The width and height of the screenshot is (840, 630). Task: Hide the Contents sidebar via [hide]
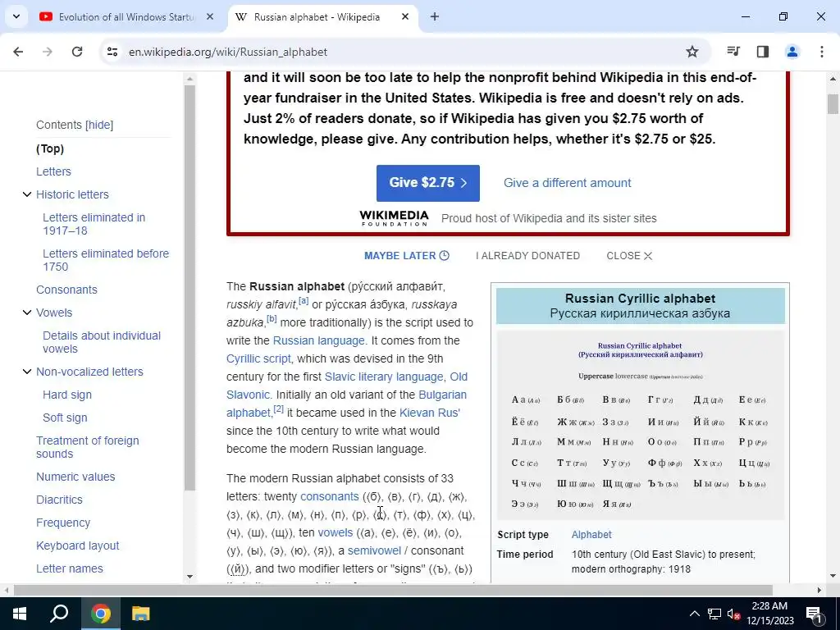click(99, 125)
